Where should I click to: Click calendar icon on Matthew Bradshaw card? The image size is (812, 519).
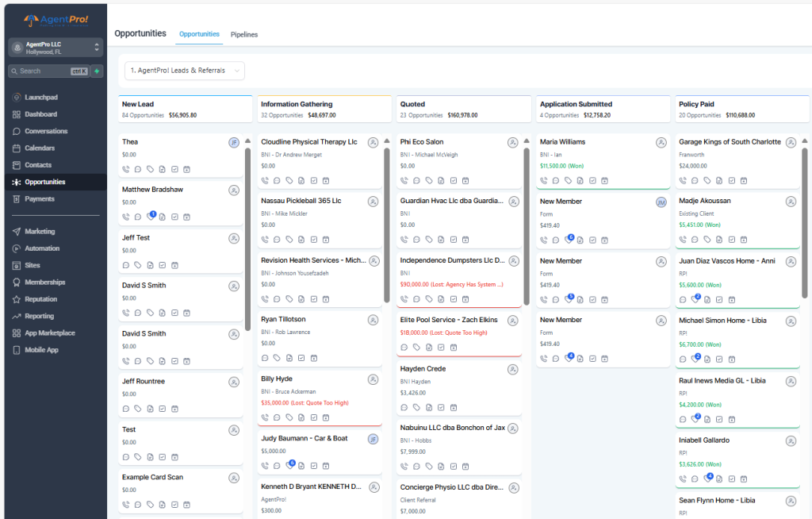(186, 217)
